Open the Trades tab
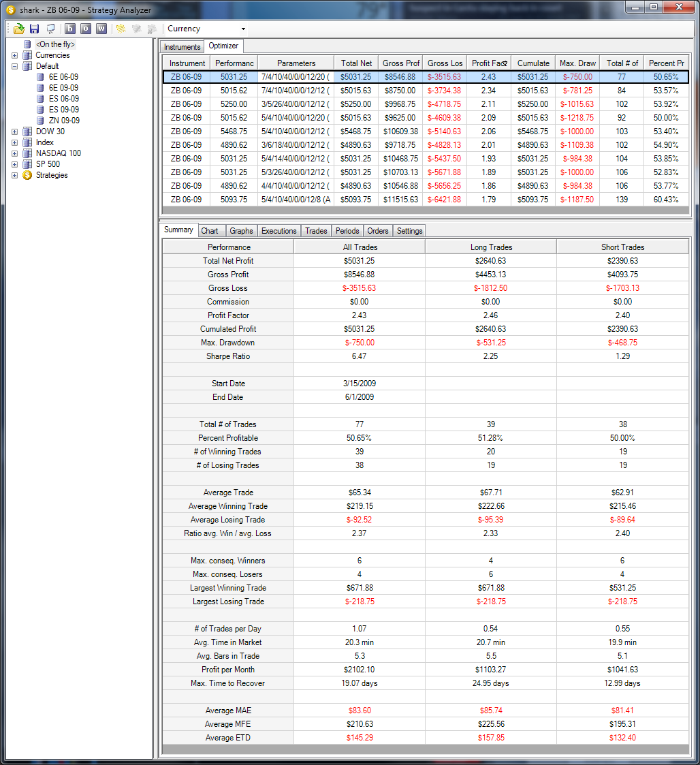The height and width of the screenshot is (765, 700). 316,231
